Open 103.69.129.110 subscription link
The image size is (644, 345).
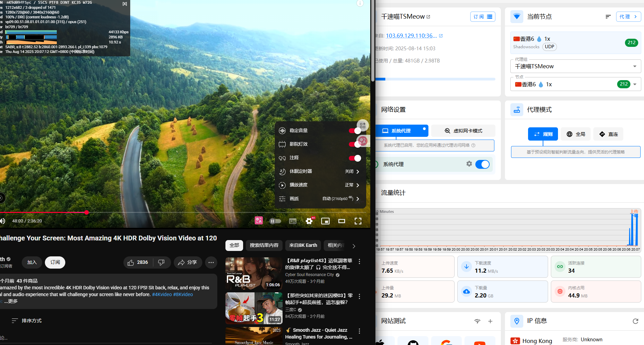click(411, 36)
